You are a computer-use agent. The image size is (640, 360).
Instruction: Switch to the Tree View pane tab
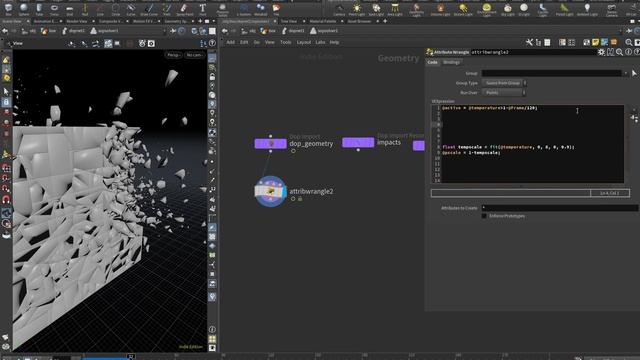(289, 21)
